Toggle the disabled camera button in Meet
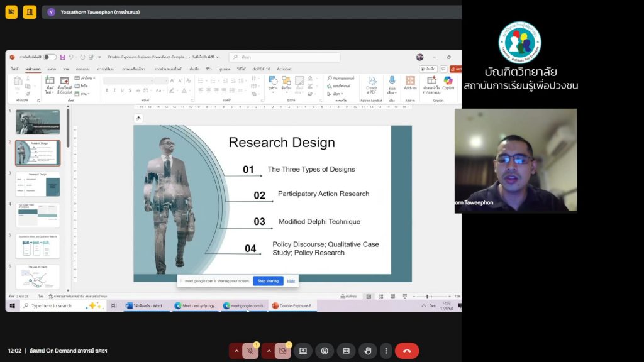This screenshot has height=362, width=644. click(282, 351)
